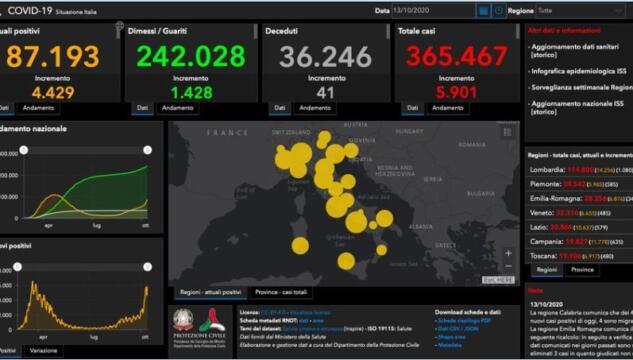Image resolution: width=633 pixels, height=360 pixels.
Task: Click scrollbar of Dimessi / Guariti panel
Action: [255, 31]
